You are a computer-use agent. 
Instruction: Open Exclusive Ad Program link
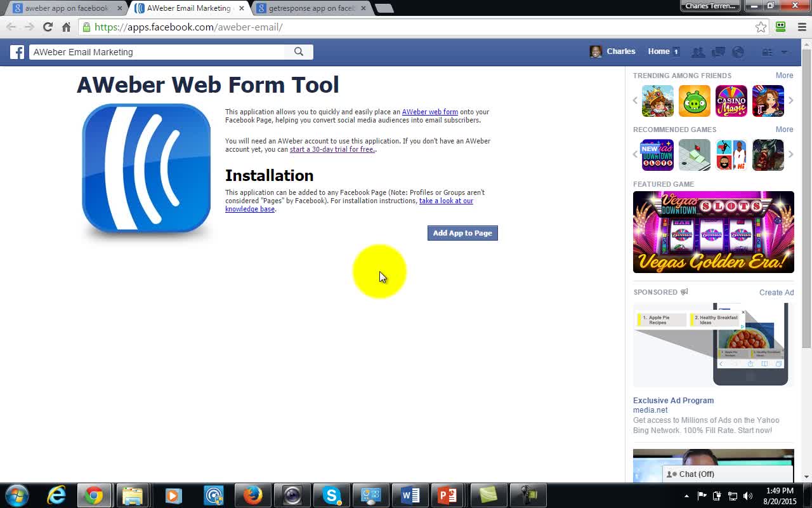pyautogui.click(x=673, y=401)
